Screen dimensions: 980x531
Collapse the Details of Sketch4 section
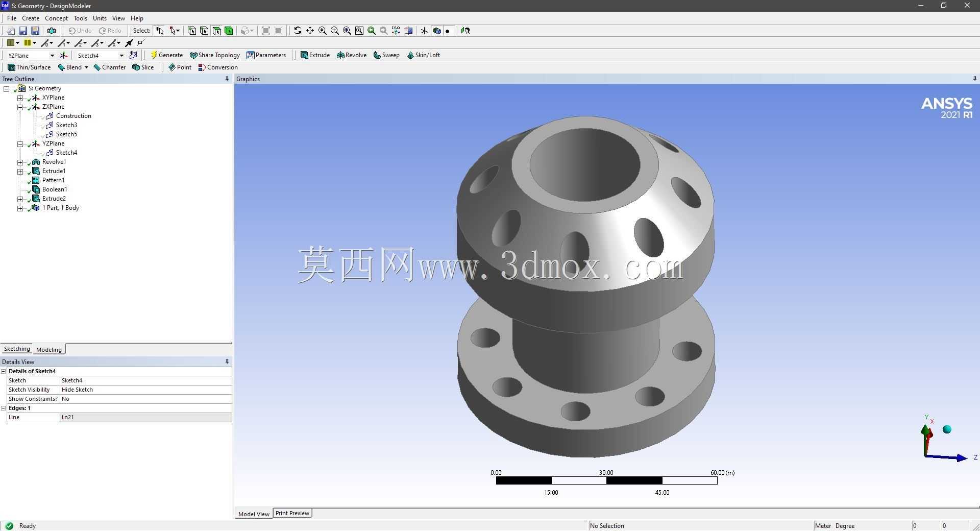coord(4,371)
